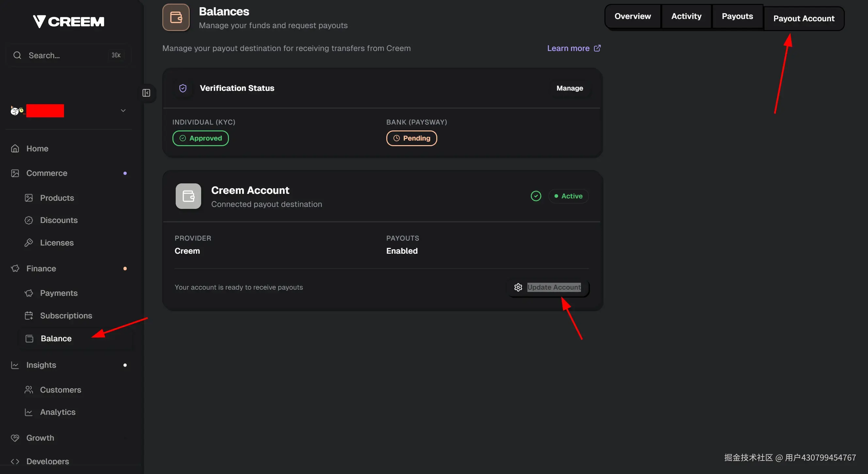
Task: Click the Insights chart icon
Action: point(15,365)
